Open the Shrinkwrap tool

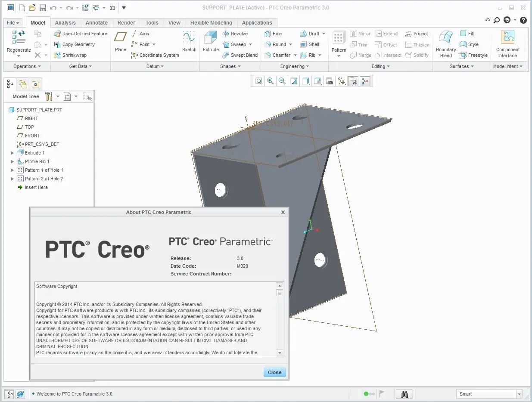pyautogui.click(x=70, y=55)
